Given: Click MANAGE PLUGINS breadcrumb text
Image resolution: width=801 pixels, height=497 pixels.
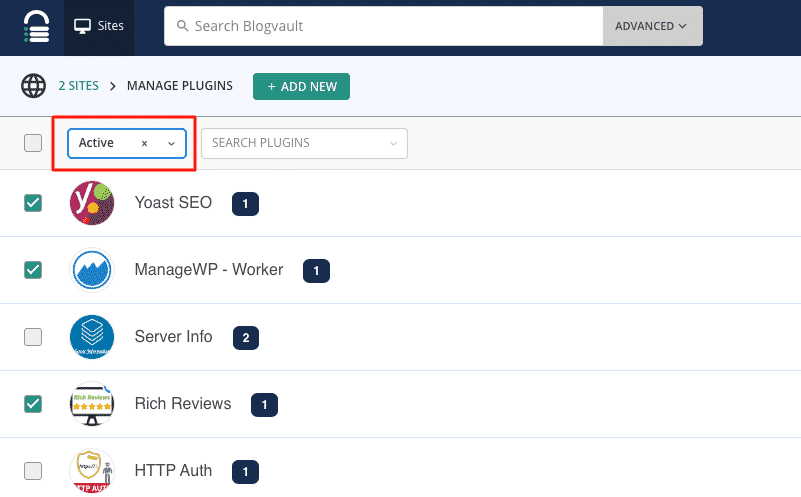Looking at the screenshot, I should point(180,86).
